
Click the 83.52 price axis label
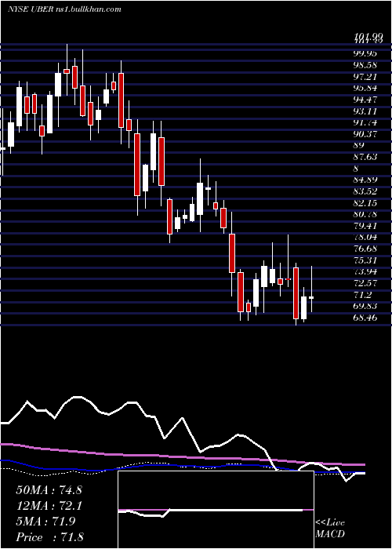click(365, 191)
